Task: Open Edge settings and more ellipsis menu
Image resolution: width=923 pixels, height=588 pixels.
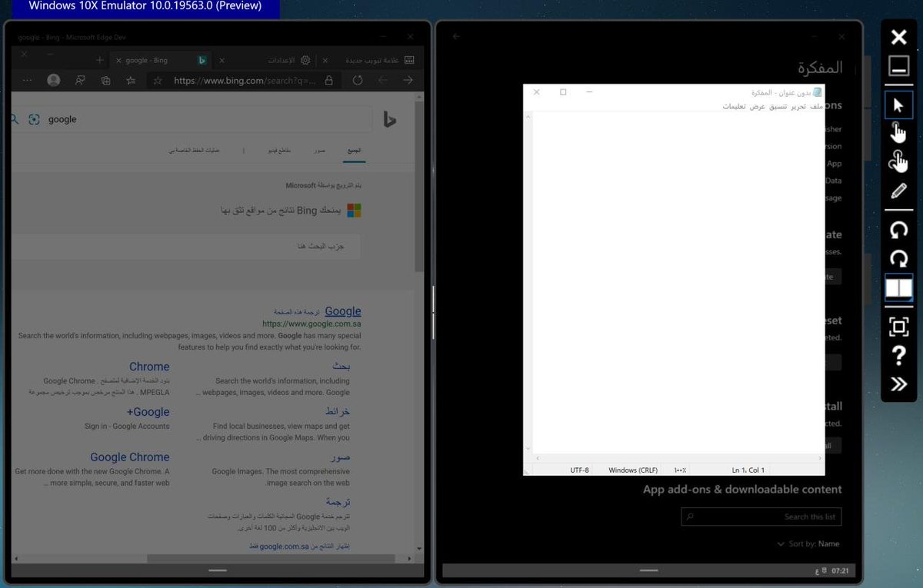Action: pos(28,80)
